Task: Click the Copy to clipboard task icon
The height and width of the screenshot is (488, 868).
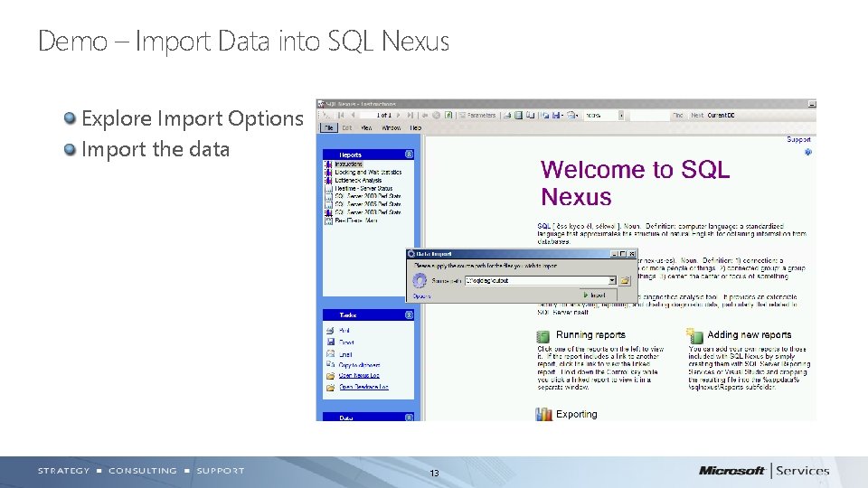Action: [x=331, y=364]
